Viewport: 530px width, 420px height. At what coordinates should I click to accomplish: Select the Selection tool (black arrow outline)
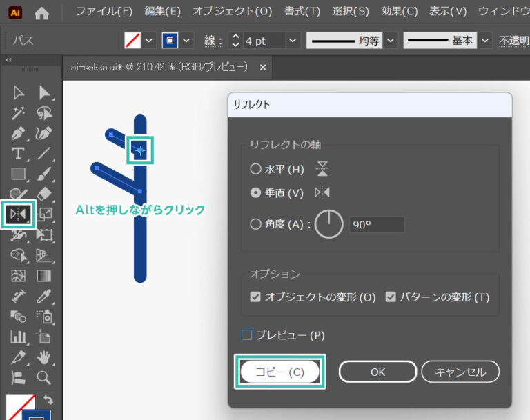pyautogui.click(x=18, y=92)
